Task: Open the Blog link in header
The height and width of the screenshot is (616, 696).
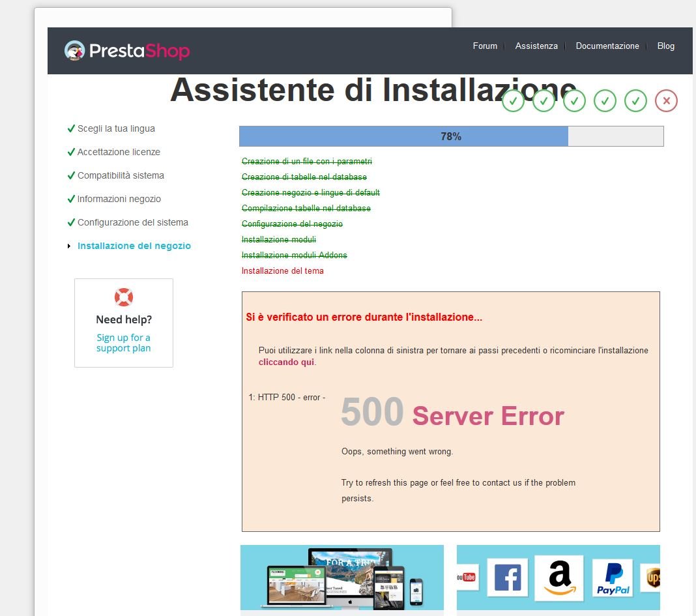Action: (665, 46)
